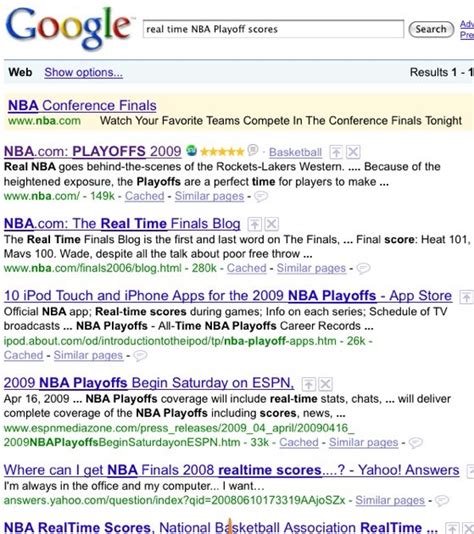Viewport: 474px width, 534px height.
Task: Focus the search query input field
Action: tap(273, 29)
